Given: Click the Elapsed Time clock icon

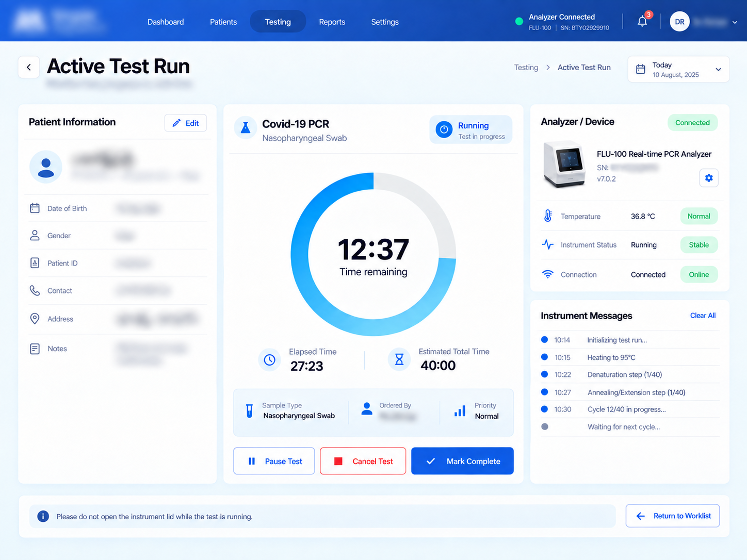Looking at the screenshot, I should pos(270,360).
